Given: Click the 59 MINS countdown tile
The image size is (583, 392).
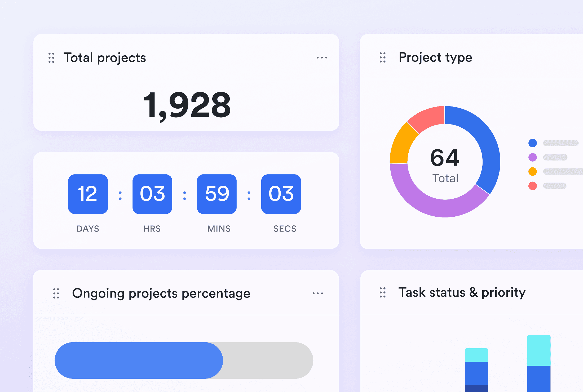Looking at the screenshot, I should (217, 194).
